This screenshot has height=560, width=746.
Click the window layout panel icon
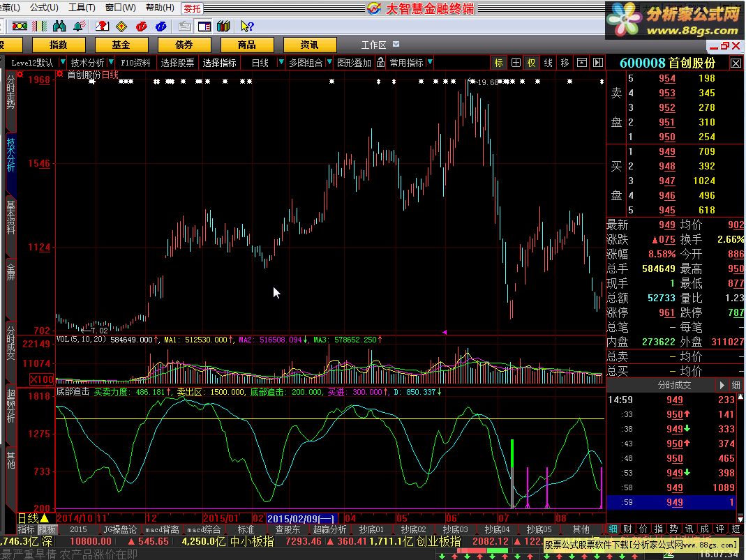point(204,26)
